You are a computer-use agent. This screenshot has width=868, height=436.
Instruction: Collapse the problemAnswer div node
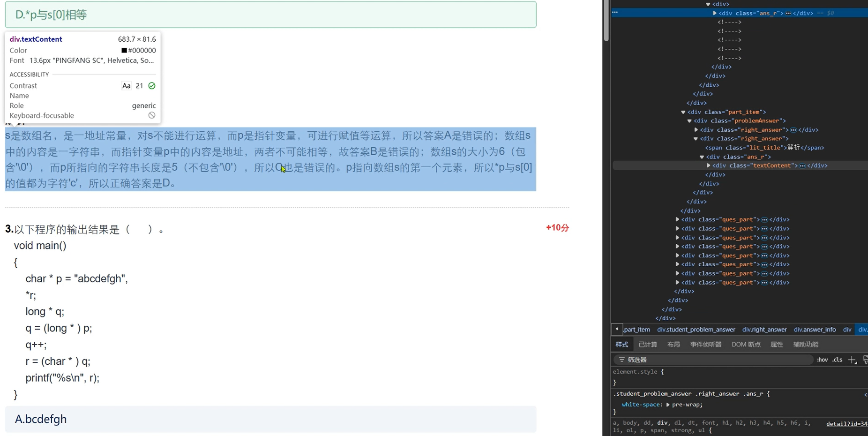click(689, 121)
